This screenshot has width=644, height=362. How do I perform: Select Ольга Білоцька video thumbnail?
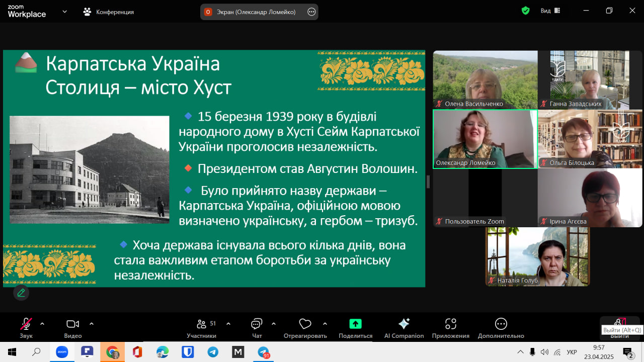590,139
